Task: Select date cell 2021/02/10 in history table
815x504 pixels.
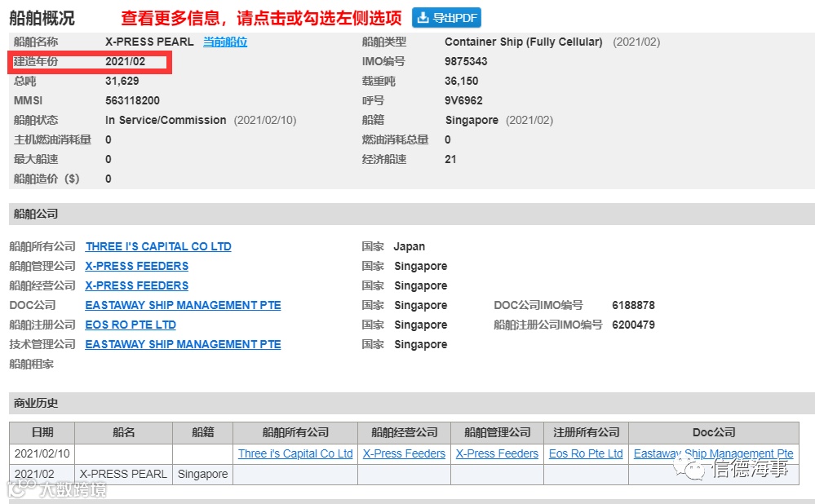Action: [x=42, y=453]
